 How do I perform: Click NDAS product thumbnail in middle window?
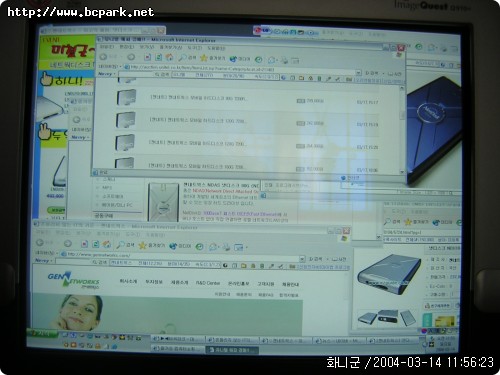pyautogui.click(x=163, y=202)
